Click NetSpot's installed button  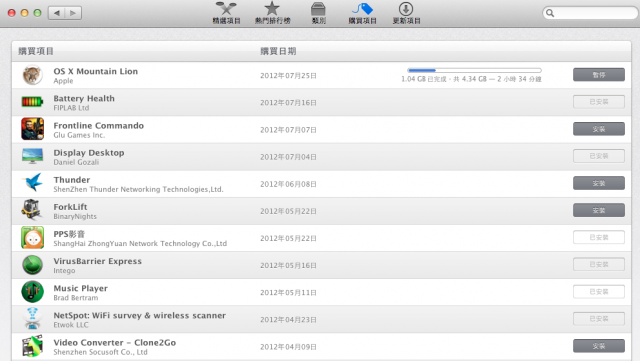click(x=598, y=319)
